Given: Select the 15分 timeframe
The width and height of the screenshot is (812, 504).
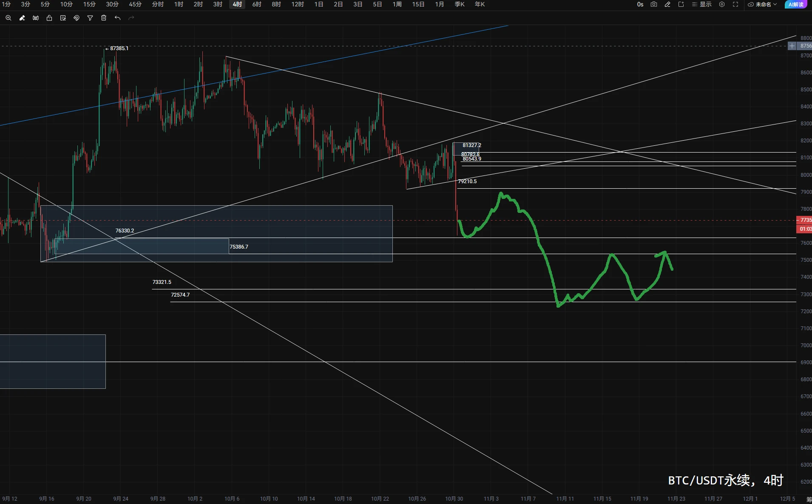Looking at the screenshot, I should [89, 4].
